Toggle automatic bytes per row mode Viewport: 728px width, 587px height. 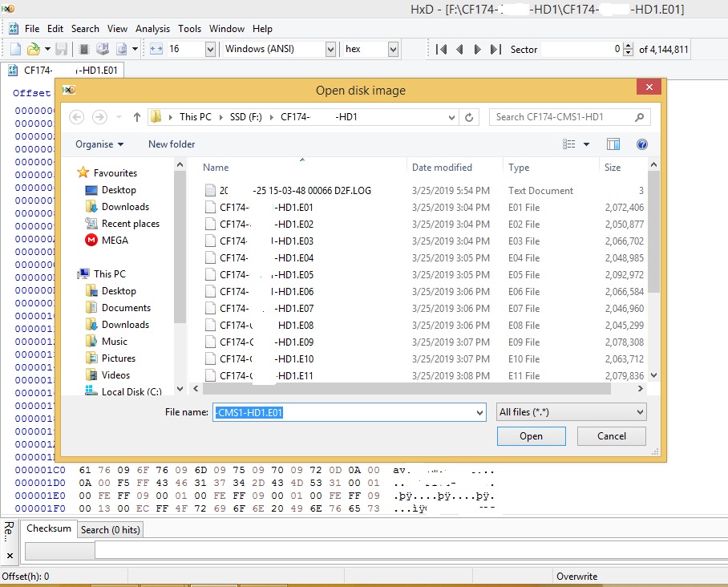click(x=156, y=49)
